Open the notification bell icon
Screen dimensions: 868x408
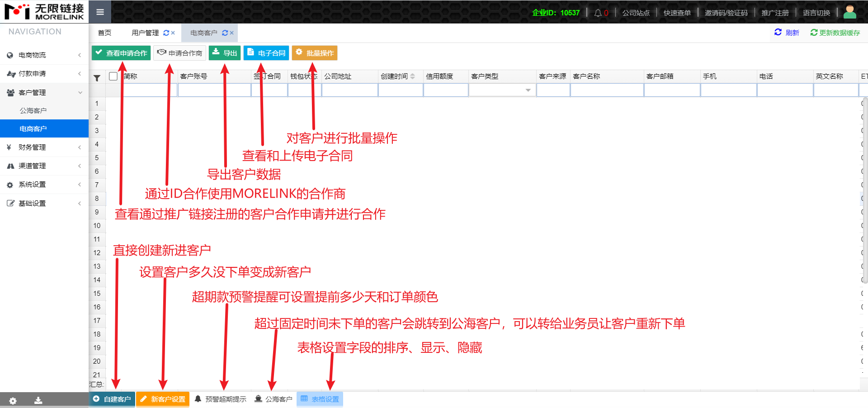[x=598, y=13]
